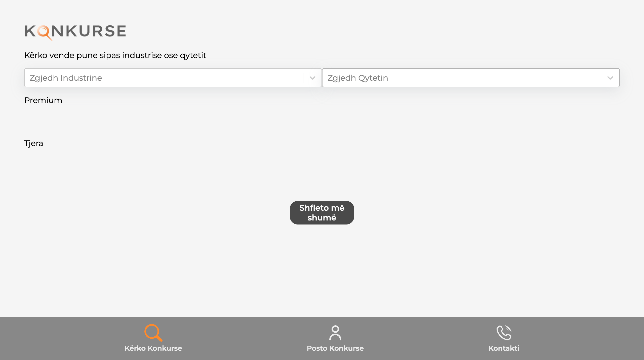This screenshot has width=644, height=360.
Task: Switch to Posto Konkurse tab label
Action: [x=335, y=348]
